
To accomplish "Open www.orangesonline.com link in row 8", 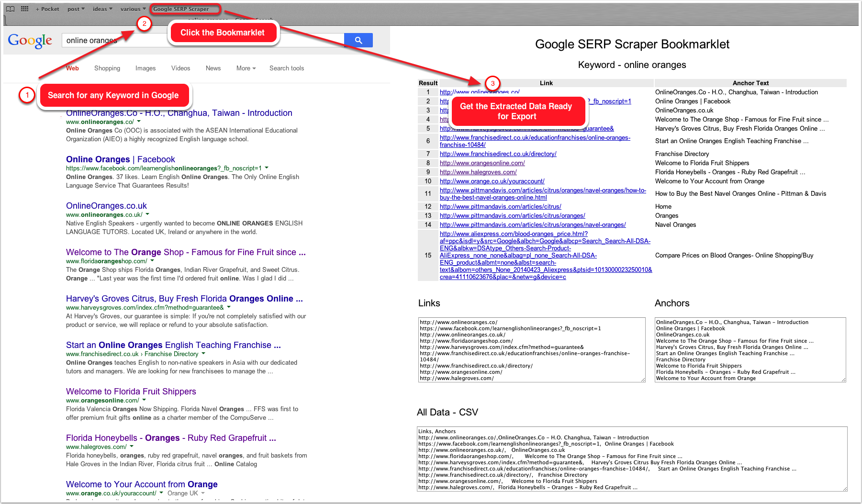I will [482, 163].
